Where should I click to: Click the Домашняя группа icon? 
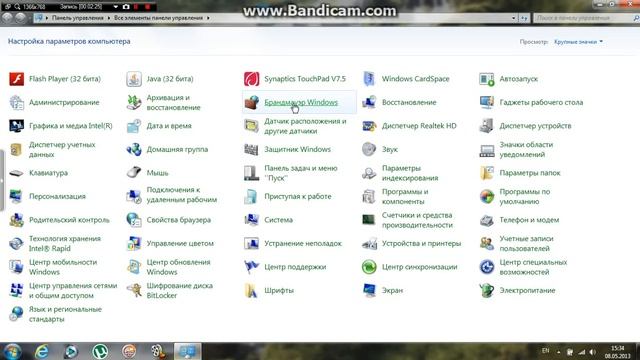134,149
